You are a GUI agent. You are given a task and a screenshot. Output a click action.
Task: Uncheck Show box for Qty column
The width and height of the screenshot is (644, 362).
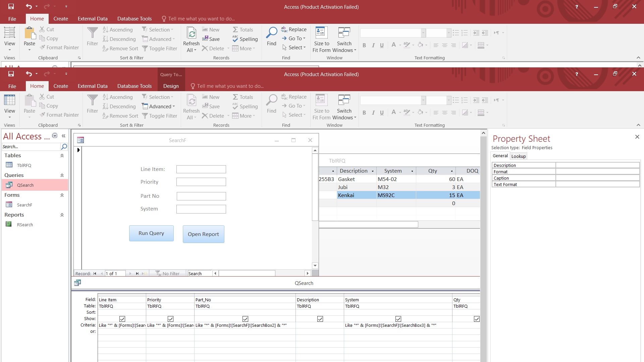pyautogui.click(x=477, y=319)
